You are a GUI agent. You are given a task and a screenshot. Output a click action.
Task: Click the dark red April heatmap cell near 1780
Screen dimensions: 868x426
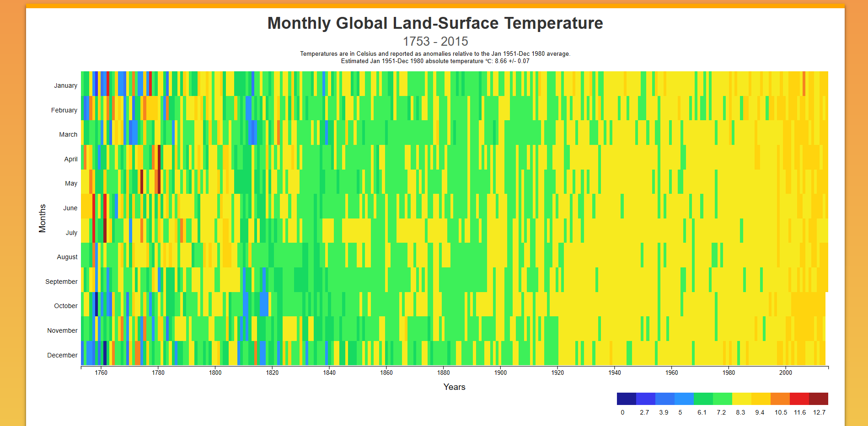159,157
